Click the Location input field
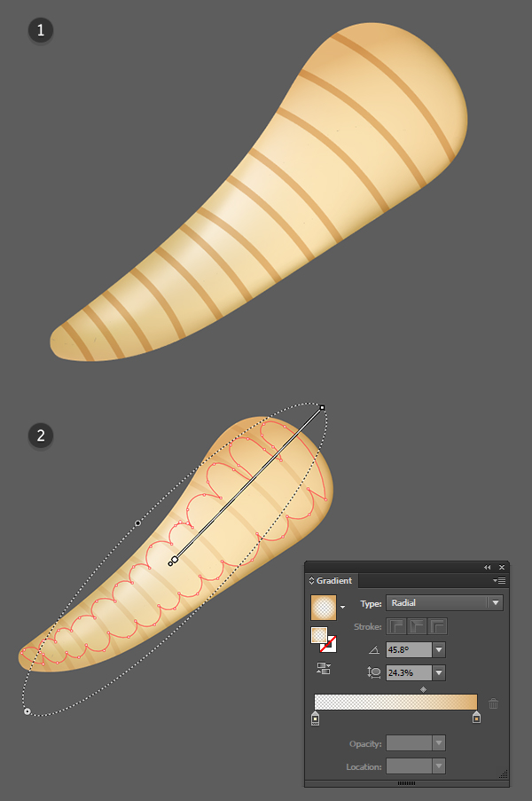 (409, 766)
